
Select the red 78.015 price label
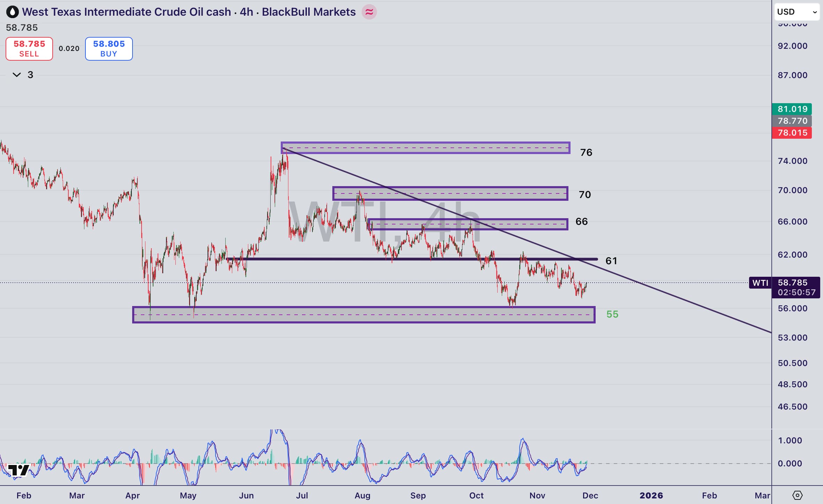pos(792,133)
